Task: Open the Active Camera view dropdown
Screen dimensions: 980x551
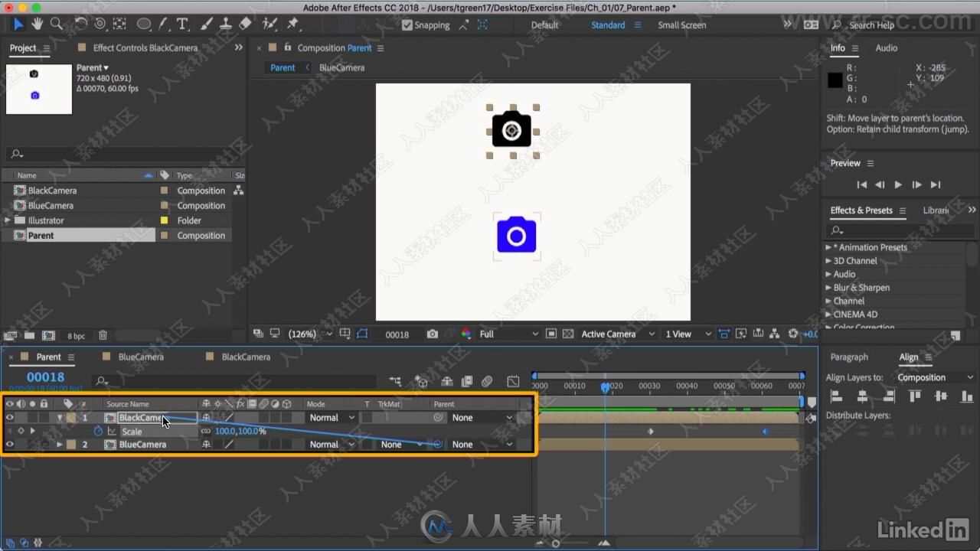Action: click(617, 334)
